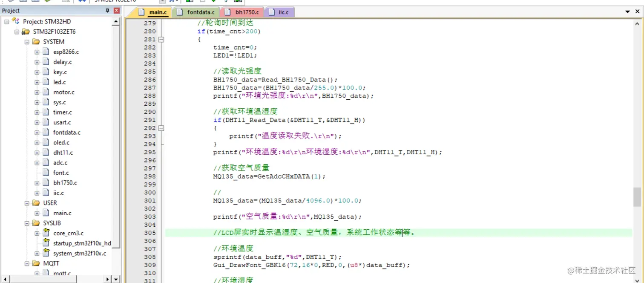
Task: Collapse the USER group in Project tree
Action: click(x=26, y=203)
